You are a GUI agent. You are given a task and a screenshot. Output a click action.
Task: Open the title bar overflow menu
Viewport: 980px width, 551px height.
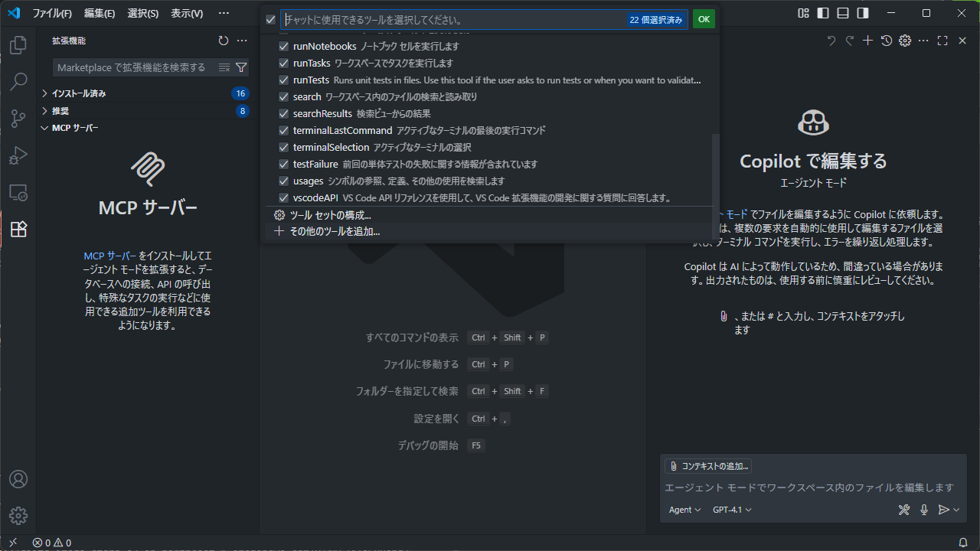(224, 13)
